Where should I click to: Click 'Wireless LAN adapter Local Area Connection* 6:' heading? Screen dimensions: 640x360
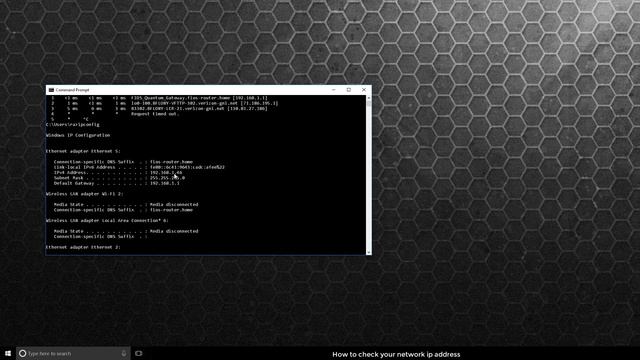tap(107, 220)
